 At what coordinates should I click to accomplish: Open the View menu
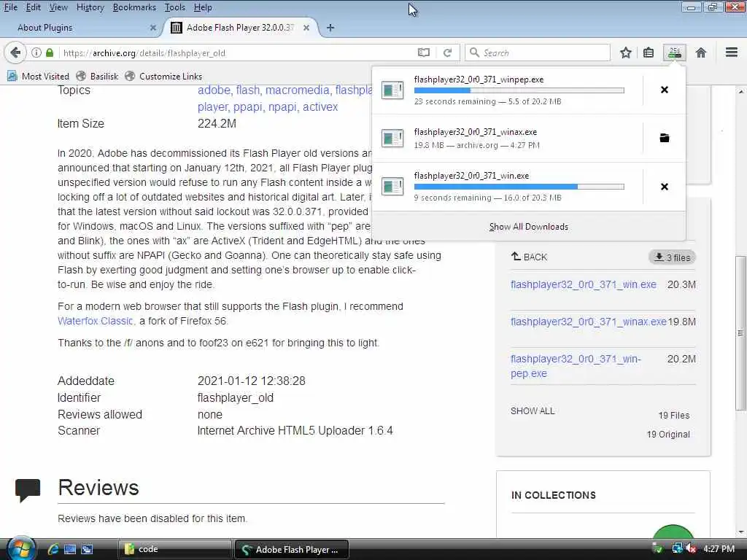(58, 7)
